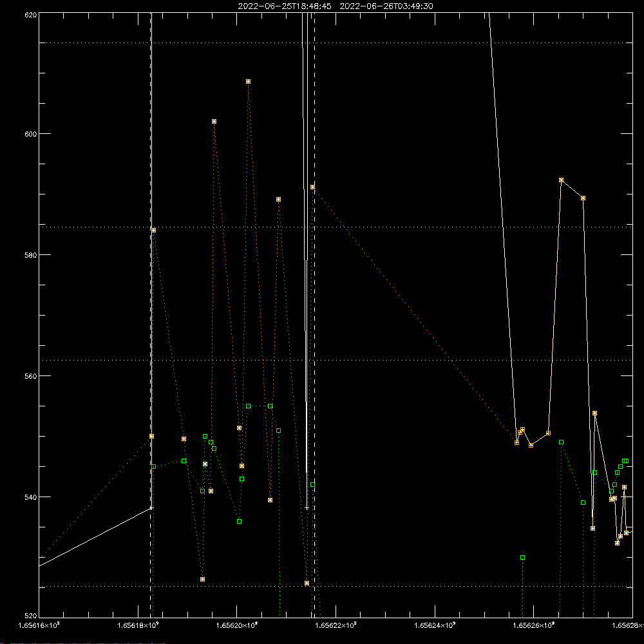
Task: Click the 1.65616×10⁹ x-axis label
Action: coord(39,625)
